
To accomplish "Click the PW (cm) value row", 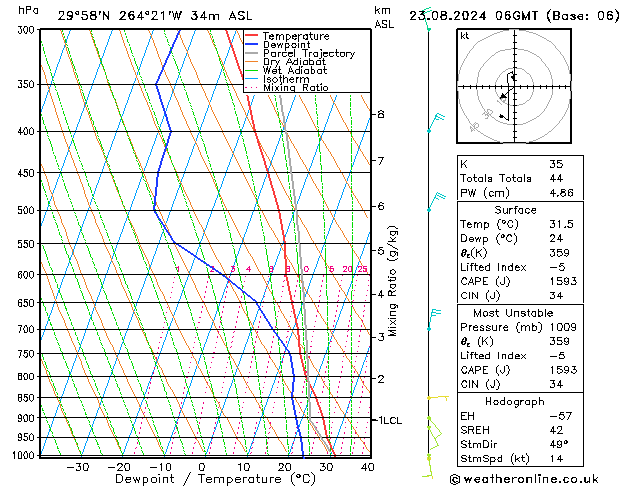I will 515,193.
